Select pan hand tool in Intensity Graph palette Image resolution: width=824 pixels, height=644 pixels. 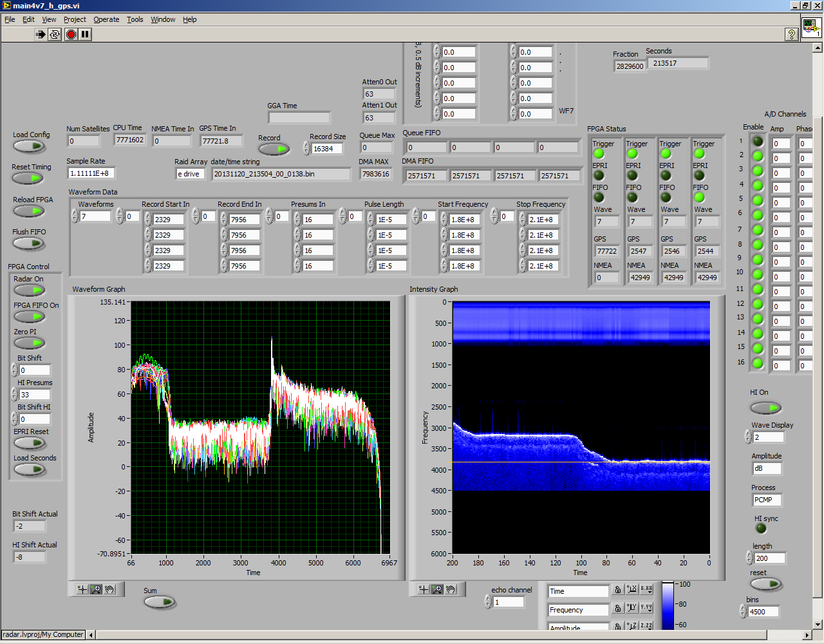point(451,589)
